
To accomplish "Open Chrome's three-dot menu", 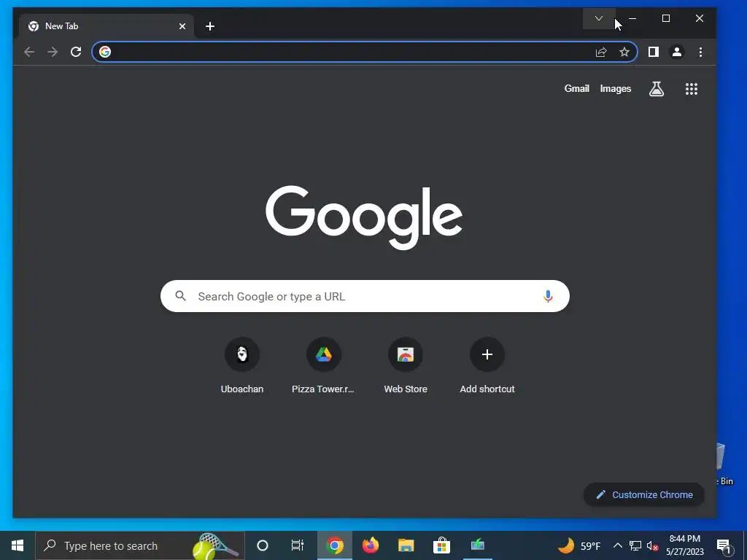I will click(x=700, y=52).
